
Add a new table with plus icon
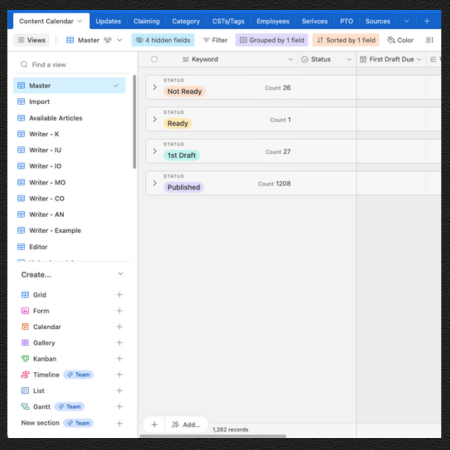(x=427, y=21)
